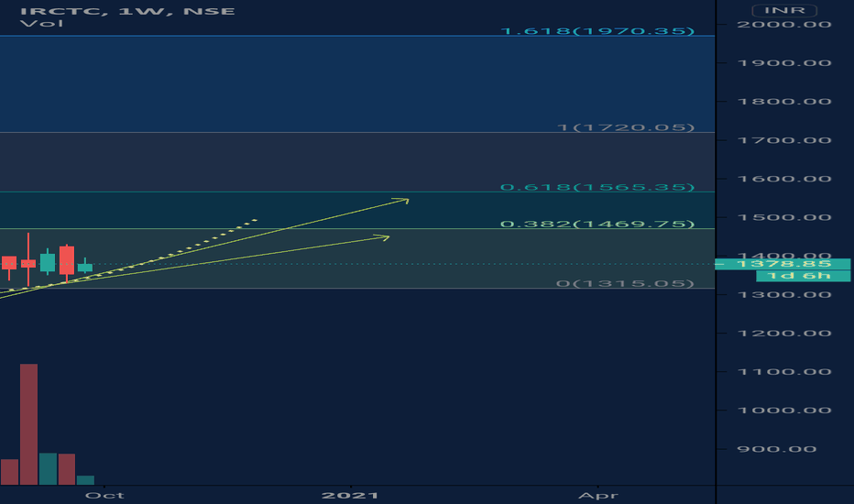Click the 2000.00 price axis label
The image size is (854, 504).
pos(783,25)
